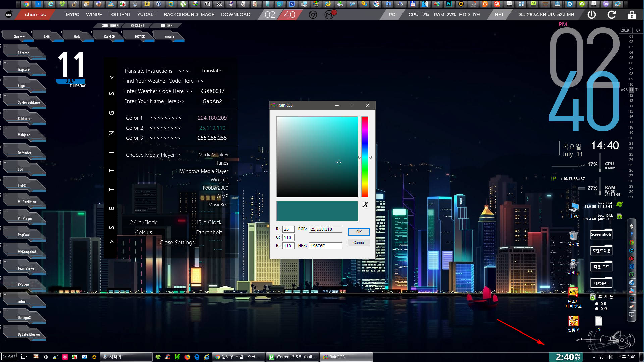The image size is (644, 362).
Task: Switch temperature to Fahrenheit
Action: [x=209, y=232]
